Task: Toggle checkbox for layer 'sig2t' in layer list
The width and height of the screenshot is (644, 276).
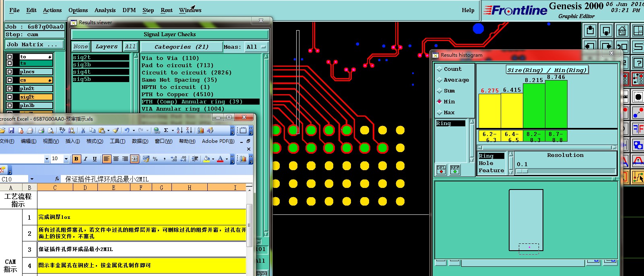Action: click(x=10, y=97)
